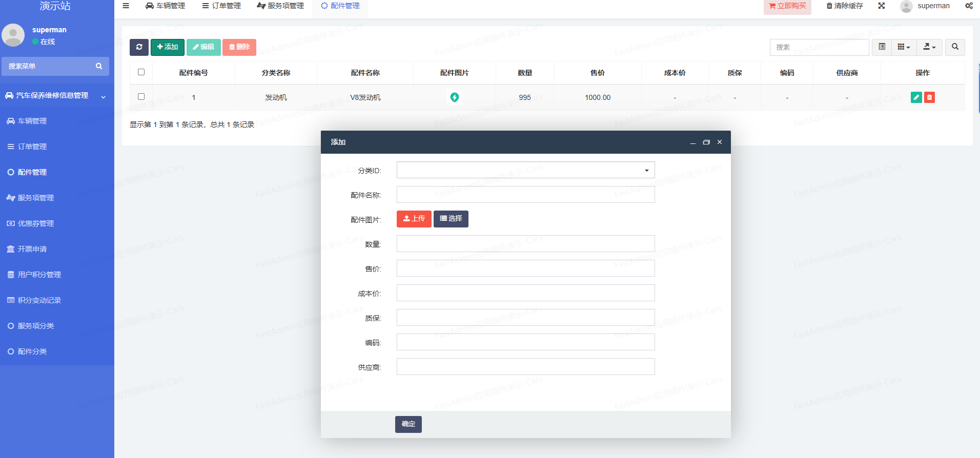Screen dimensions: 980x458
Task: Switch to the 车辆管理 tab
Action: click(165, 6)
